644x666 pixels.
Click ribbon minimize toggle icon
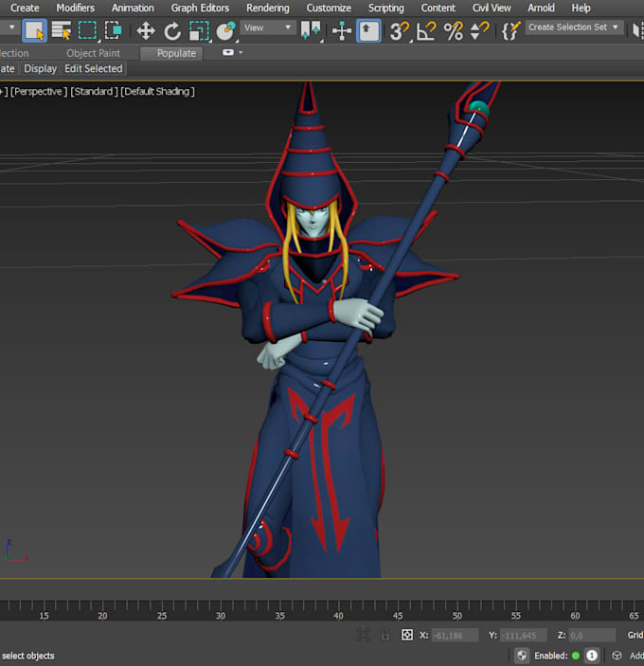pos(228,52)
